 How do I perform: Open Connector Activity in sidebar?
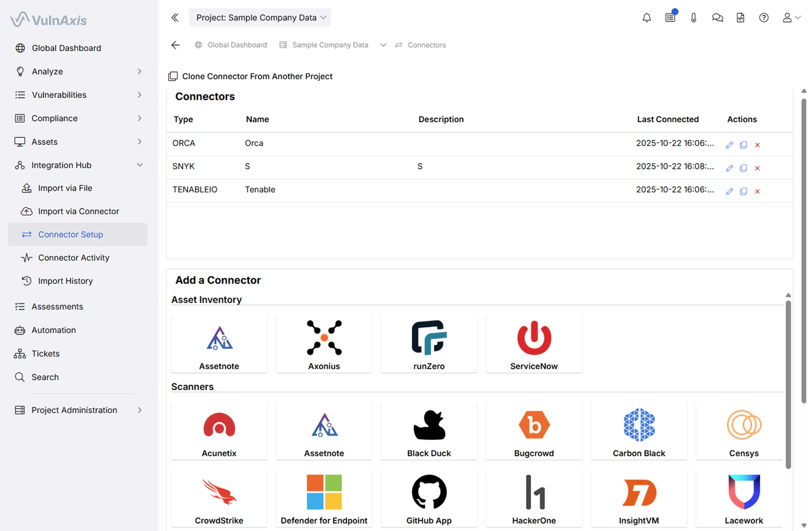(74, 258)
